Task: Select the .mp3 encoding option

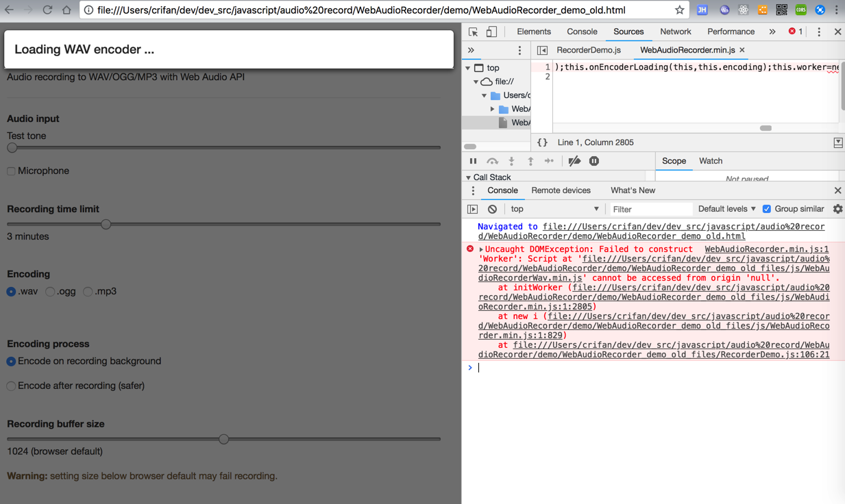Action: click(x=88, y=292)
